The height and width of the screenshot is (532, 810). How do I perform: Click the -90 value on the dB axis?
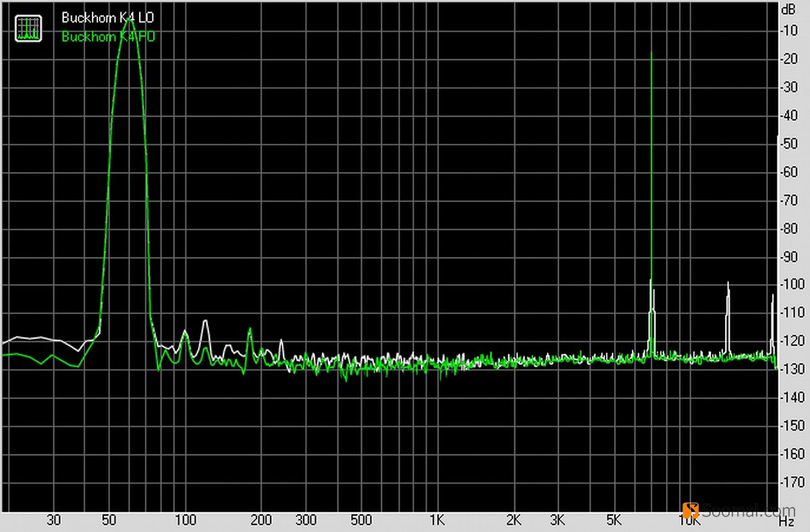788,256
